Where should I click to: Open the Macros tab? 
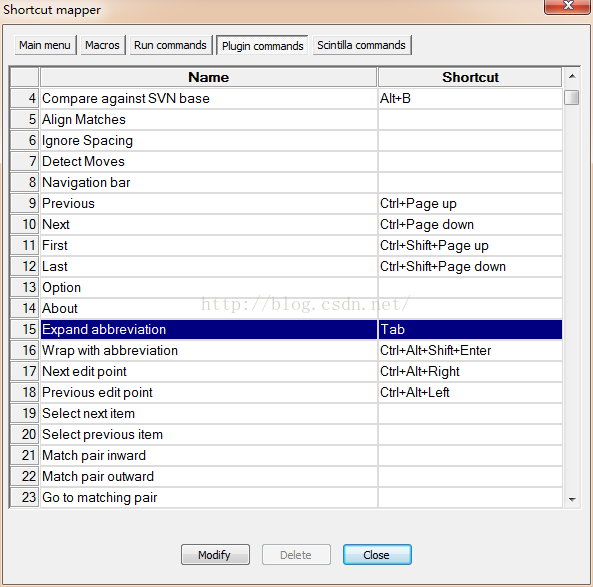click(102, 45)
